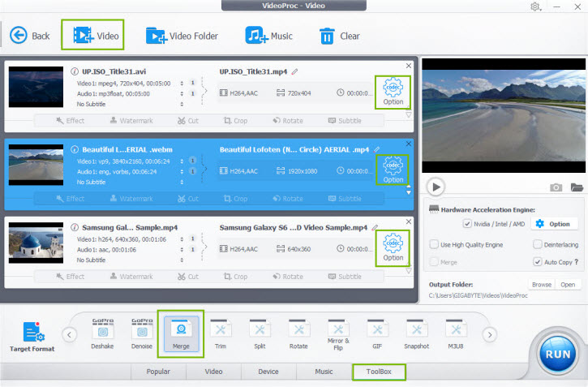Screen dimensions: 588x387
Task: Remove Samsung Gal... Sample.mp4 from the list
Action: (x=409, y=221)
